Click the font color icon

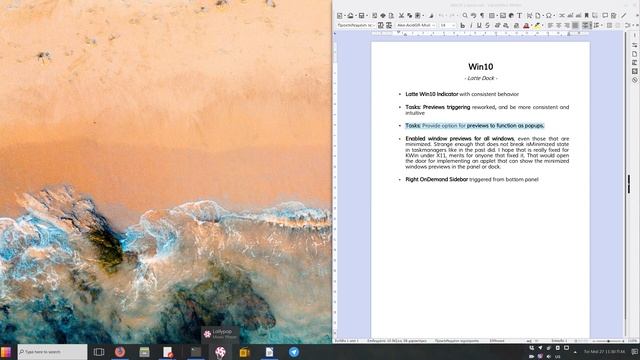(x=526, y=26)
